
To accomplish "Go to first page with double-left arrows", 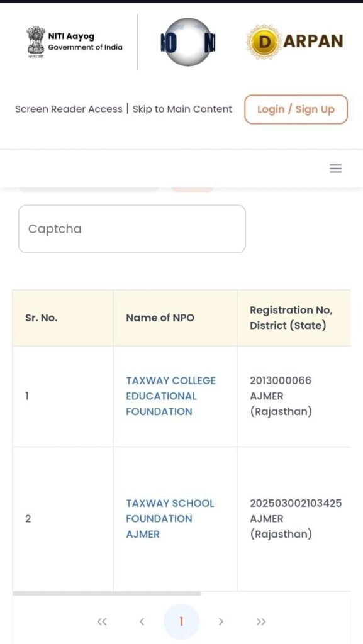I will pyautogui.click(x=101, y=622).
